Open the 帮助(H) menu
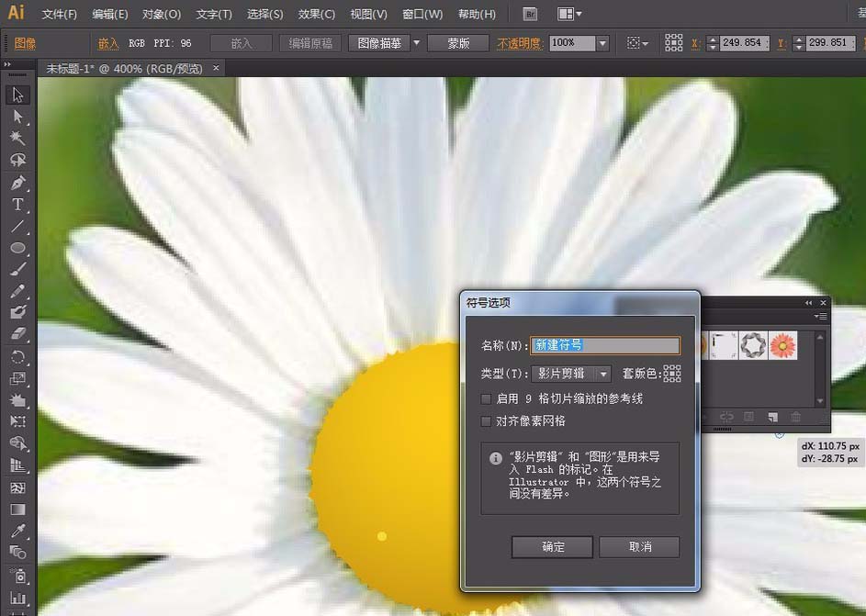866x616 pixels. coord(478,15)
